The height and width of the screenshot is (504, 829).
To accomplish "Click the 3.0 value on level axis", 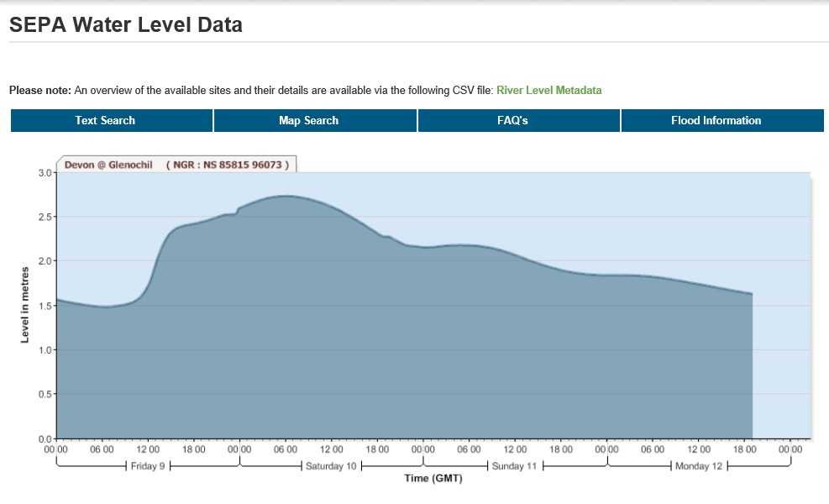I will pos(43,172).
